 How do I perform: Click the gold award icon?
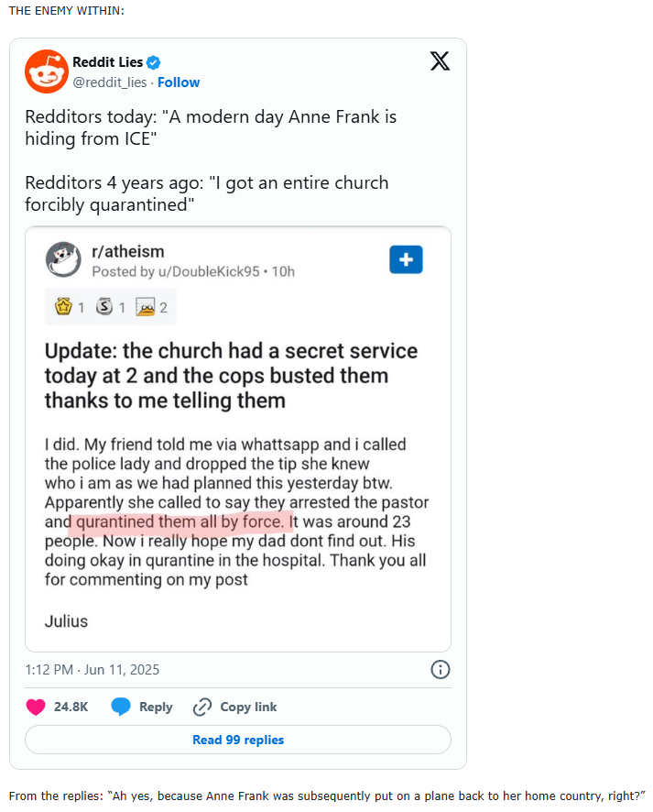[64, 307]
